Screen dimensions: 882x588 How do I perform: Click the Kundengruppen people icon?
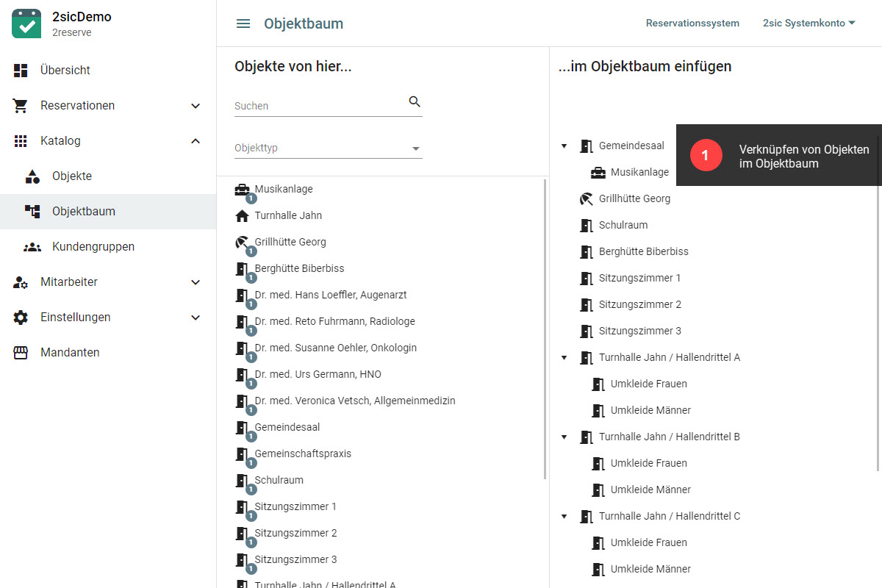pos(32,247)
